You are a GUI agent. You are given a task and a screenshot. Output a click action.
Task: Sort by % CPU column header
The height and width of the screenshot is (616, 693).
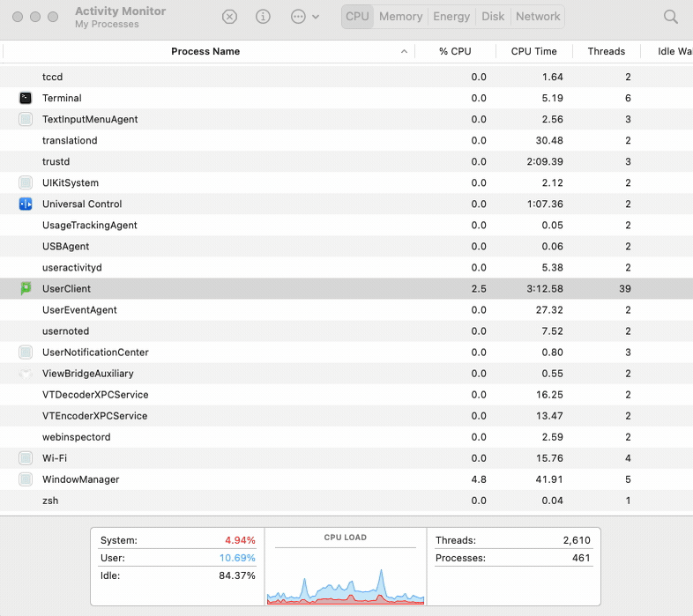455,51
